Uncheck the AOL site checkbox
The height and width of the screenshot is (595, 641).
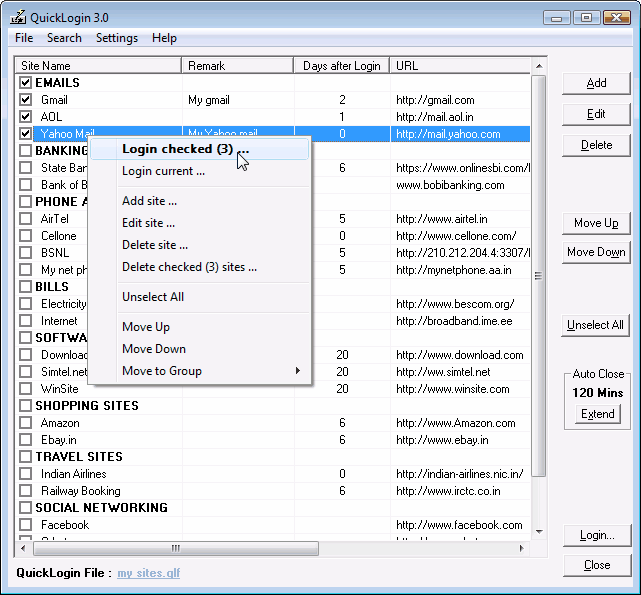click(25, 117)
